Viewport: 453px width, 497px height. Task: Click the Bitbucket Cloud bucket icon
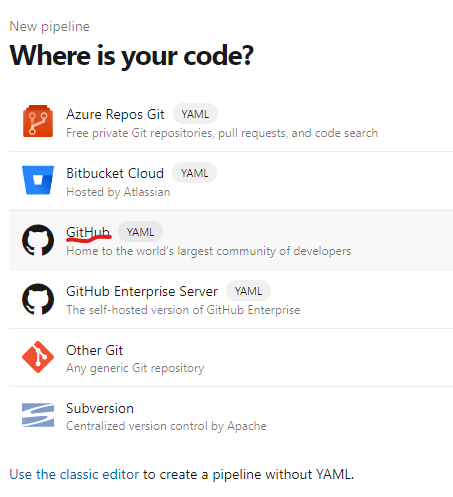click(x=38, y=180)
